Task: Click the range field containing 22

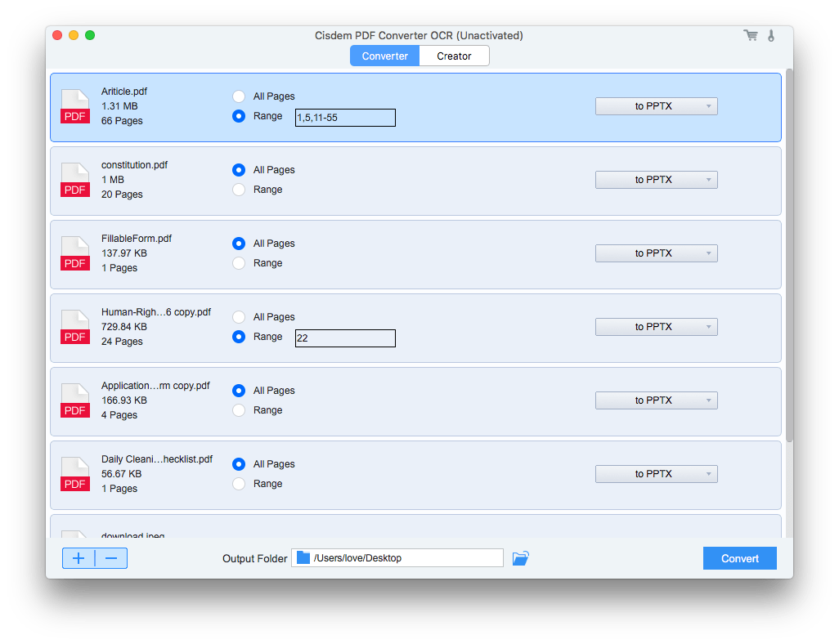Action: click(x=345, y=338)
